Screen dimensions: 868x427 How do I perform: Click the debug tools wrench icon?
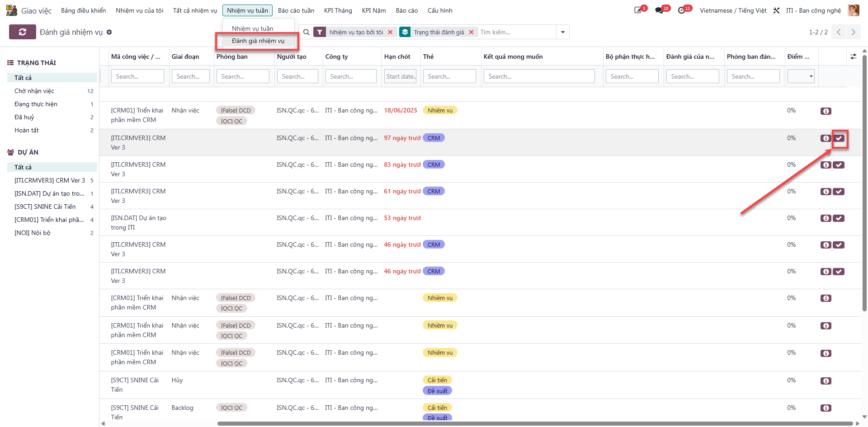776,10
